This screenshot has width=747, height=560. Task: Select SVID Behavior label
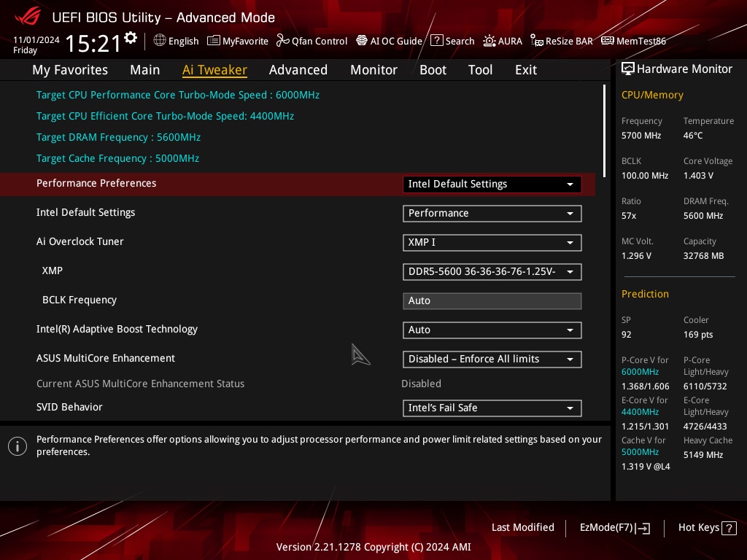69,407
